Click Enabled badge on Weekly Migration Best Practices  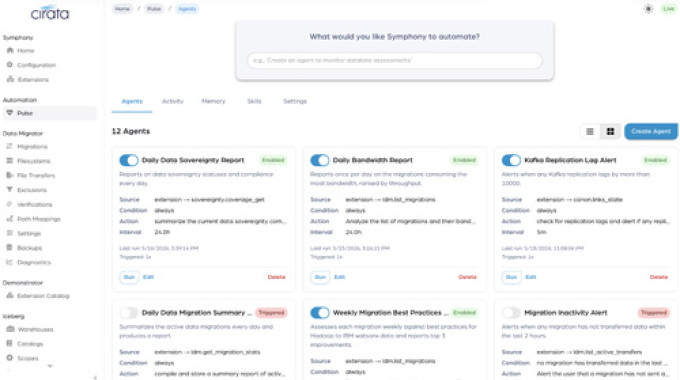coord(464,312)
